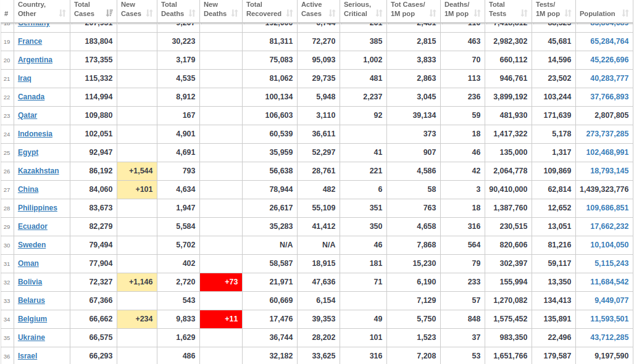Open the Egypt country link

pos(28,152)
